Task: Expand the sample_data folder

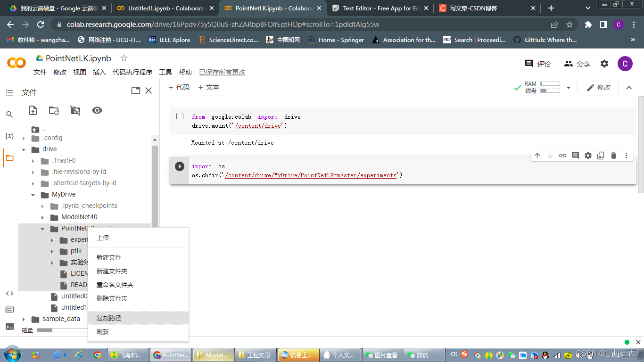Action: tap(24, 319)
